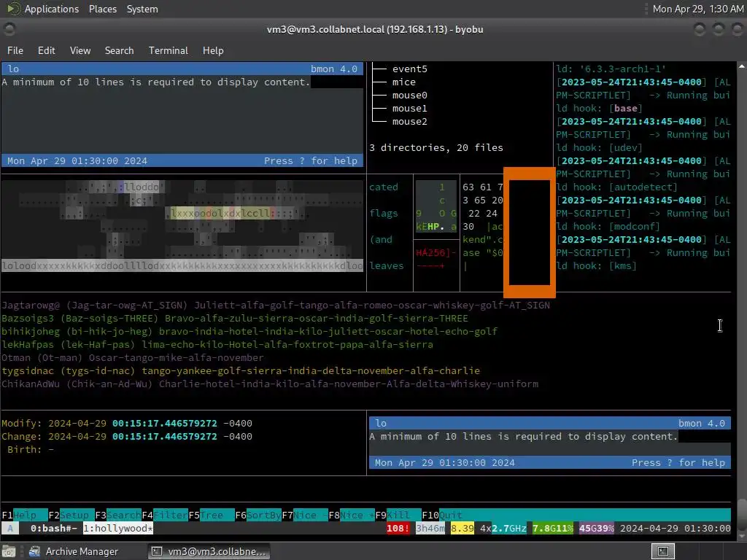Click the password line starting with ChikanAdWu
747x560 pixels.
click(x=270, y=384)
